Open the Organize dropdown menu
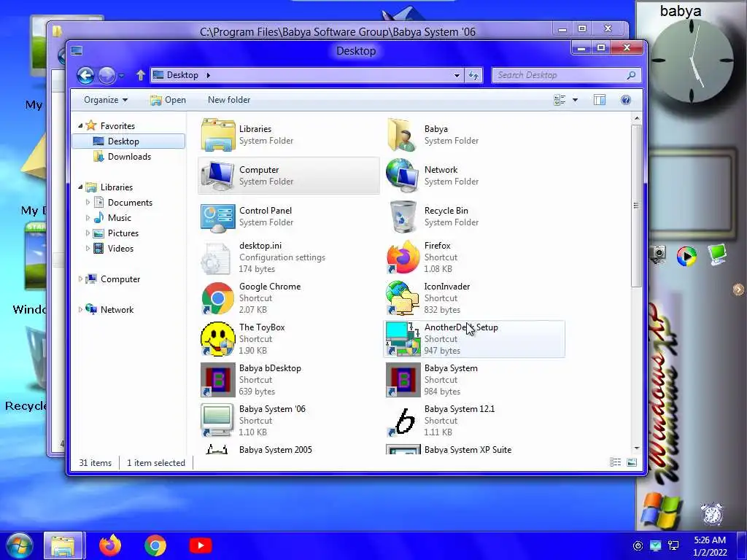The image size is (747, 560). [106, 100]
